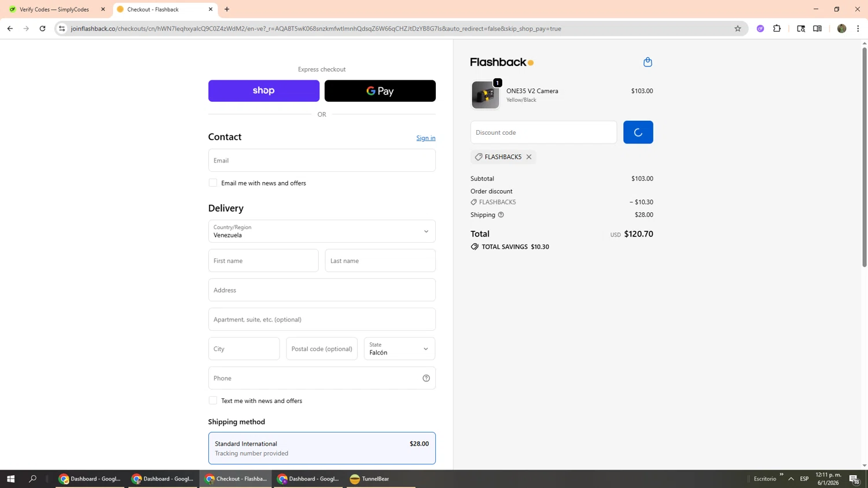The height and width of the screenshot is (488, 868).
Task: Open Windows taskbar search
Action: click(33, 479)
